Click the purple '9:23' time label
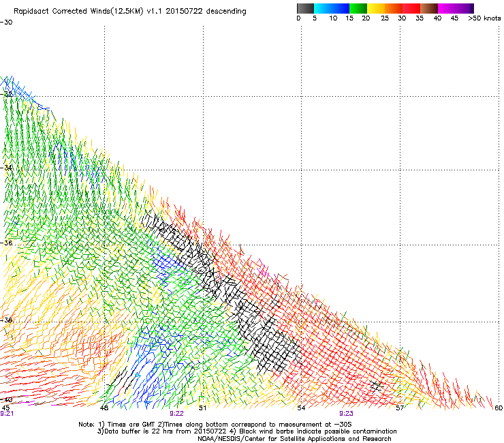Viewport: 504px width, 443px height. (x=346, y=414)
